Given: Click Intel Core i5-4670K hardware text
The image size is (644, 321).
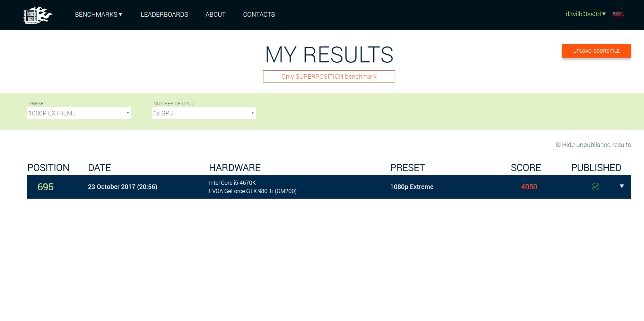Looking at the screenshot, I should pyautogui.click(x=232, y=183).
